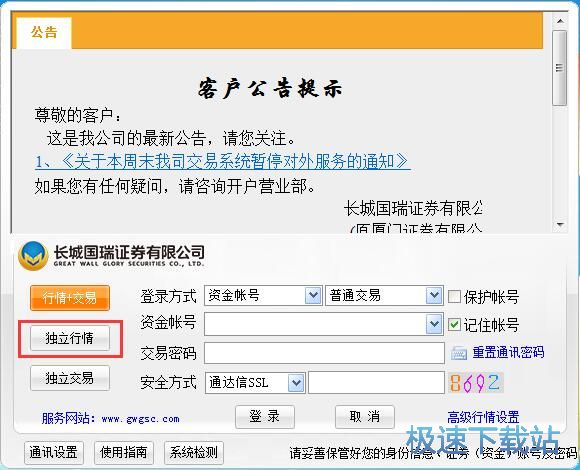Screen dimensions: 580x470
Task: Focus the captcha input field beside 通达信SSL
Action: pyautogui.click(x=376, y=383)
